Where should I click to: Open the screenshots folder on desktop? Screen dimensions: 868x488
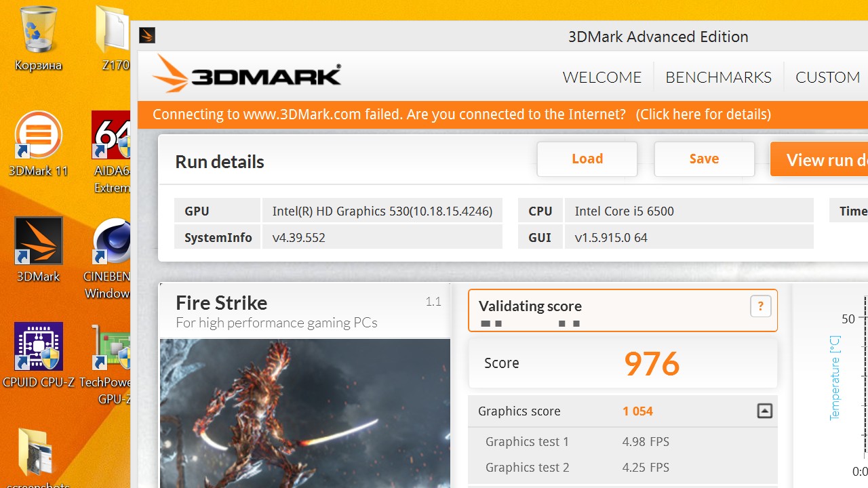[x=38, y=457]
